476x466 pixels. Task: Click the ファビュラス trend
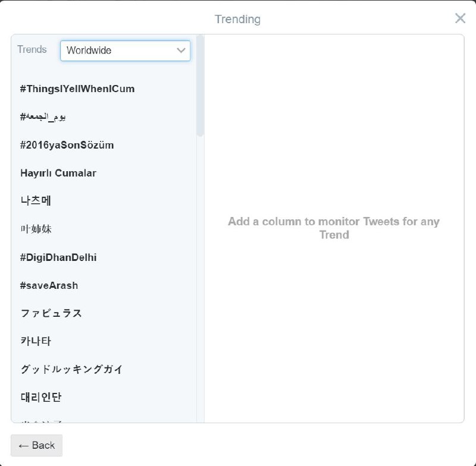(x=51, y=313)
